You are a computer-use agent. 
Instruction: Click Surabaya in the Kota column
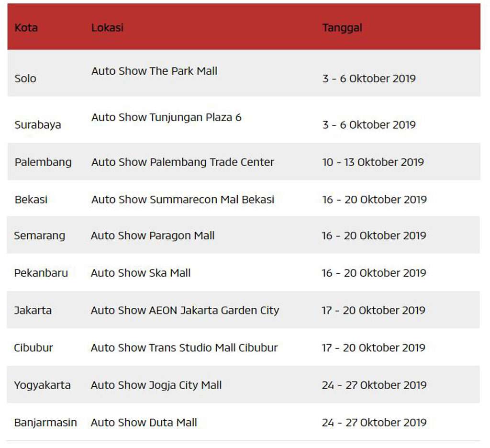coord(38,125)
